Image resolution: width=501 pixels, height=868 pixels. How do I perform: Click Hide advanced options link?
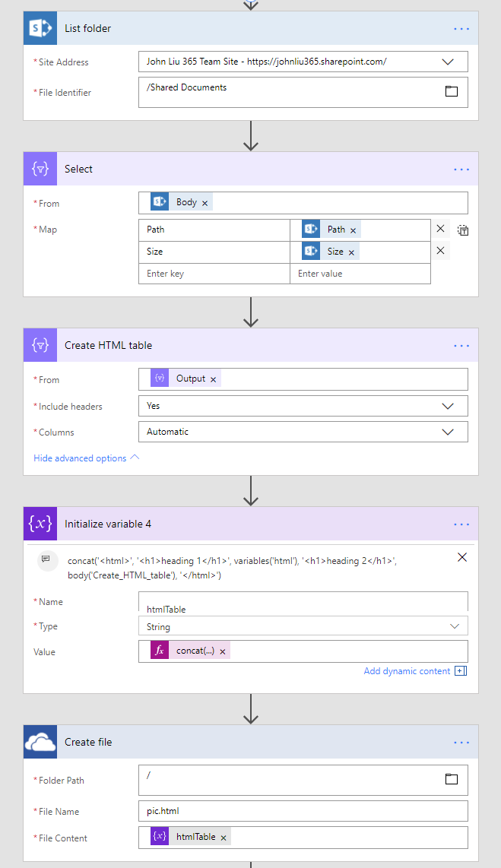point(87,458)
